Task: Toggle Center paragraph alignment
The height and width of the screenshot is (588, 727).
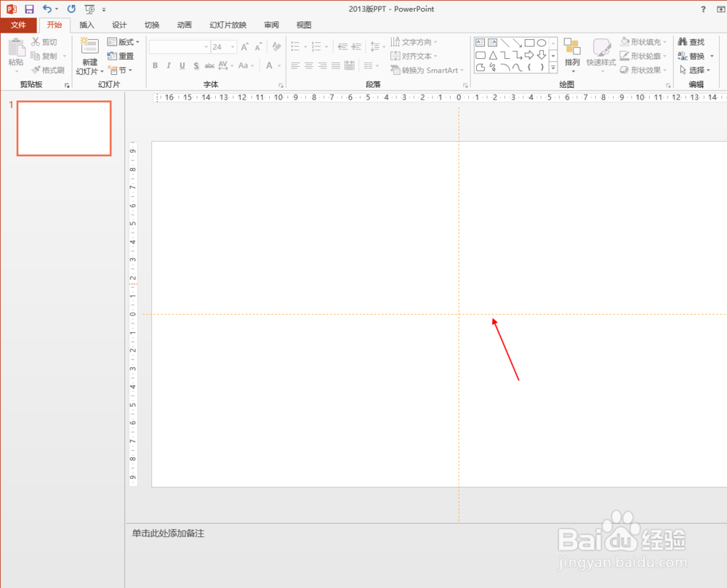Action: (309, 66)
